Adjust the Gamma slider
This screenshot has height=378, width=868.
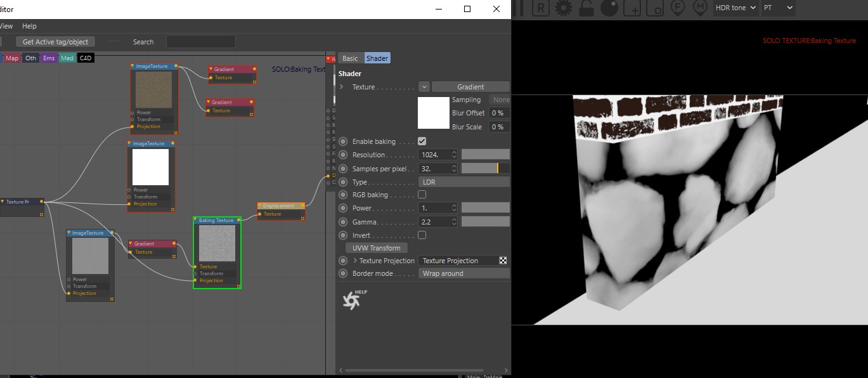point(485,222)
